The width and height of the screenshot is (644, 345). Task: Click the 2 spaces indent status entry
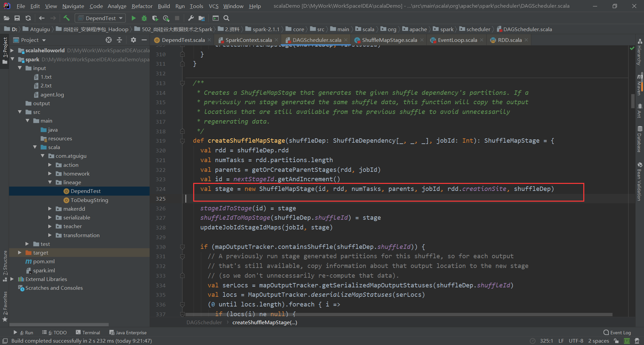coord(598,341)
